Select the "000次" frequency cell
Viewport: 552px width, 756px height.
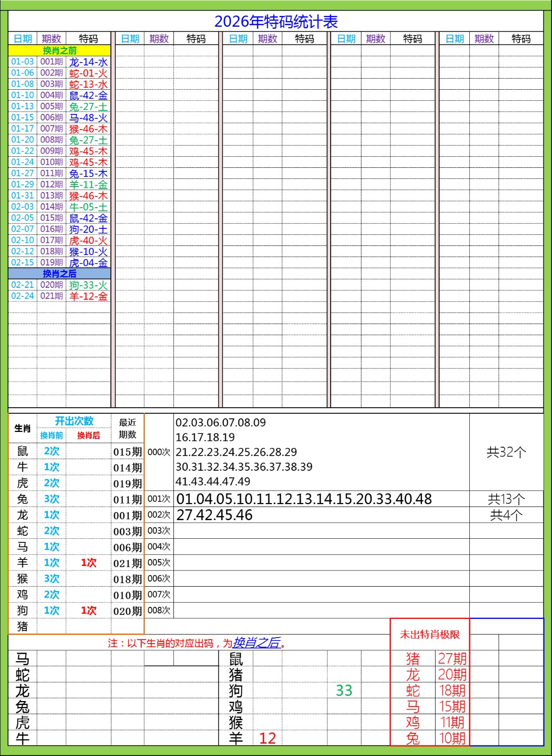pos(159,452)
